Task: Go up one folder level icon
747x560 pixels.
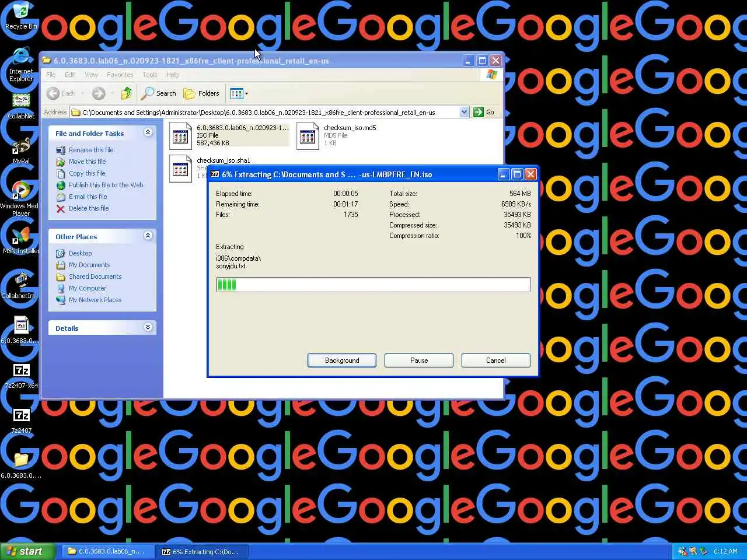Action: 127,93
